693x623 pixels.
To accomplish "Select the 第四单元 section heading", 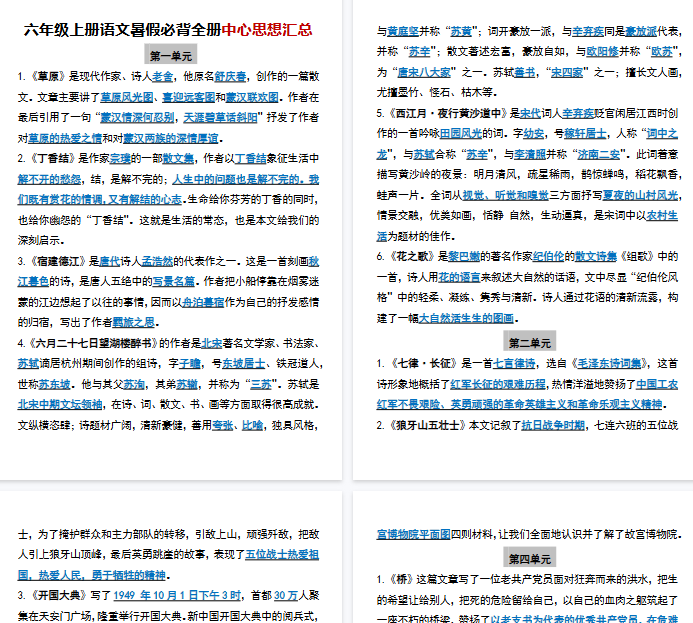I will pyautogui.click(x=529, y=559).
